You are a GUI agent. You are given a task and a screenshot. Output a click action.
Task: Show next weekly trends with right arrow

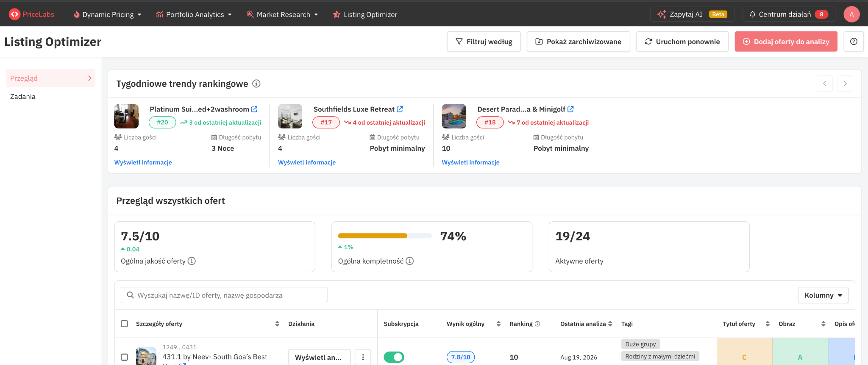(x=845, y=84)
